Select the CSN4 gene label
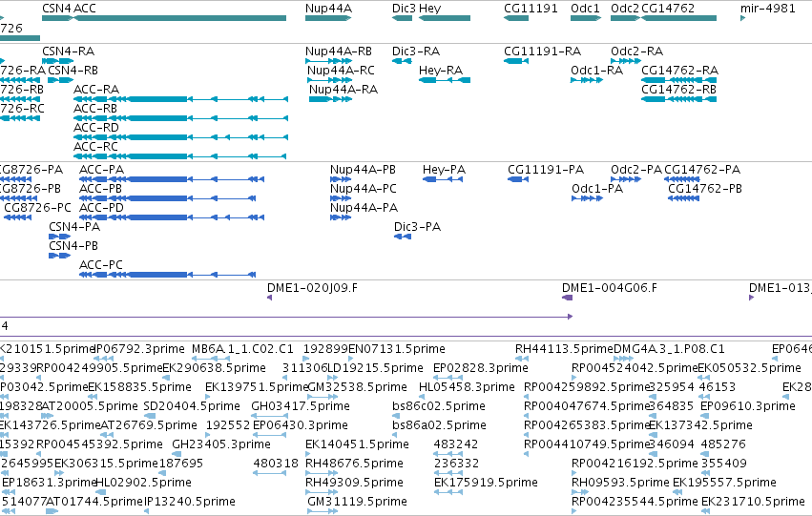 (56, 9)
